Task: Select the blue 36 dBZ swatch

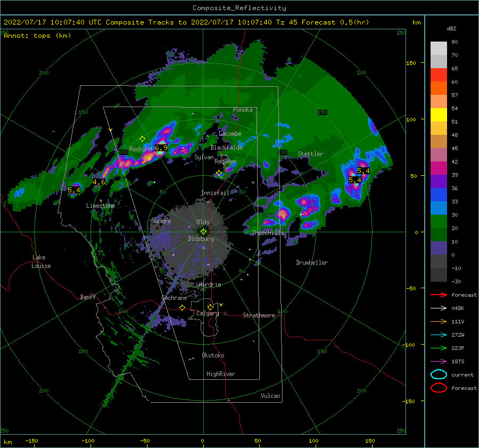Action: pyautogui.click(x=439, y=194)
